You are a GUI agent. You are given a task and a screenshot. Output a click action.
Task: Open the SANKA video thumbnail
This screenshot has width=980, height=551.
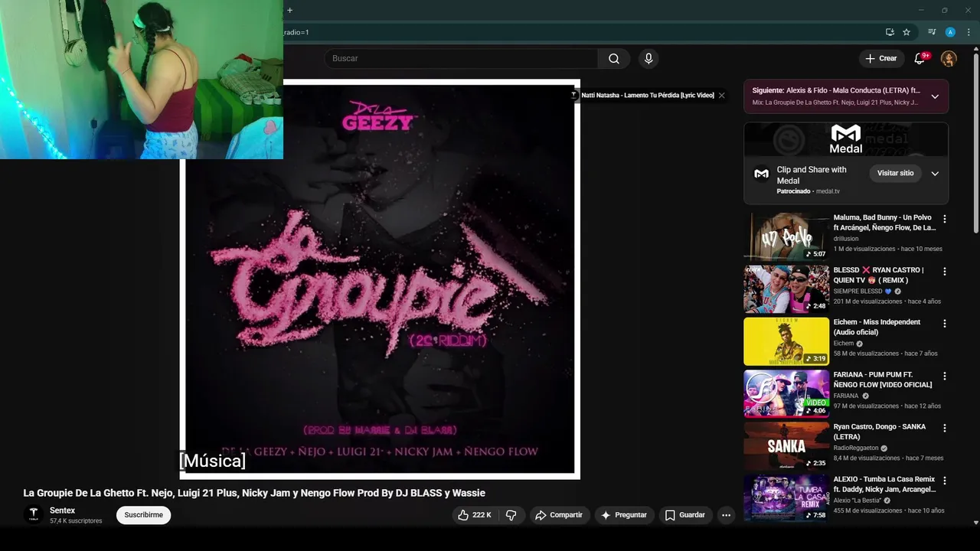click(x=786, y=445)
